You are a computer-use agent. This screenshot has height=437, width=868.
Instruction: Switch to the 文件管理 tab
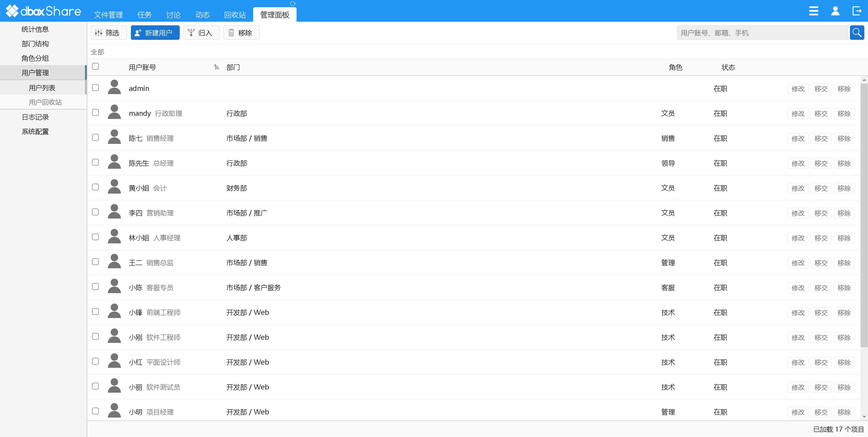pyautogui.click(x=108, y=14)
